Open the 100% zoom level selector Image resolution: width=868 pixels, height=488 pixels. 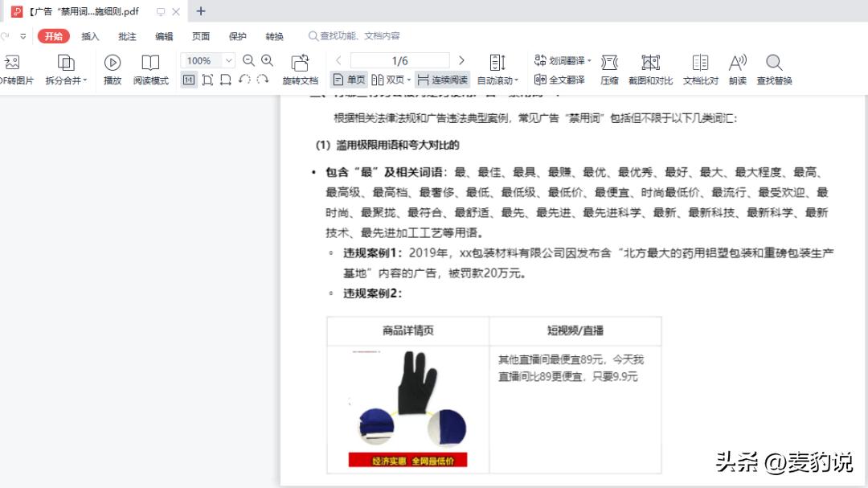click(x=203, y=60)
